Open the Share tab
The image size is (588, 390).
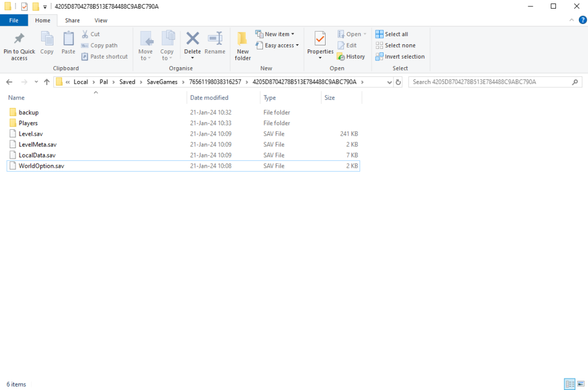(72, 20)
